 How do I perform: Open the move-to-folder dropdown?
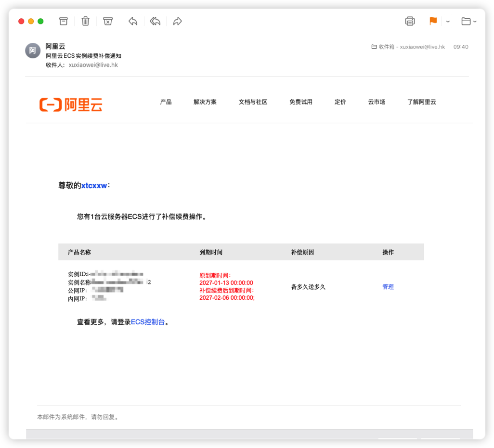click(x=469, y=21)
